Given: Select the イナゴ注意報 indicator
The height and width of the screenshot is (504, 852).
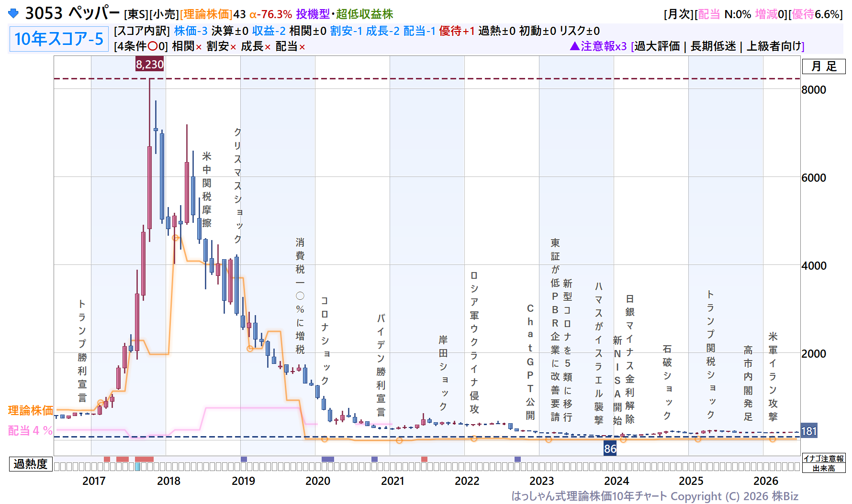Looking at the screenshot, I should pyautogui.click(x=824, y=459).
